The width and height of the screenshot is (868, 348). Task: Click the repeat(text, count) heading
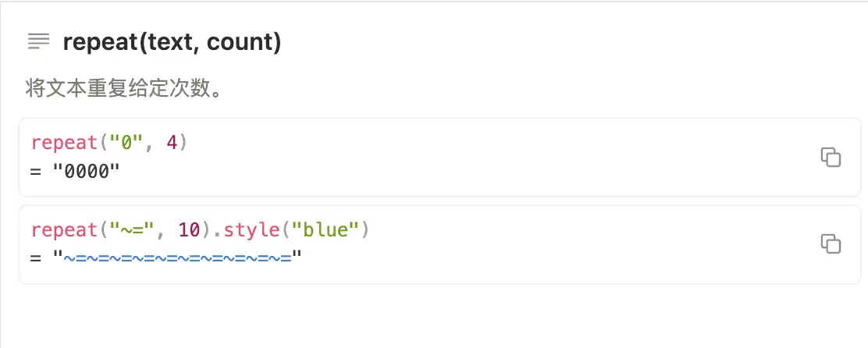tap(172, 41)
